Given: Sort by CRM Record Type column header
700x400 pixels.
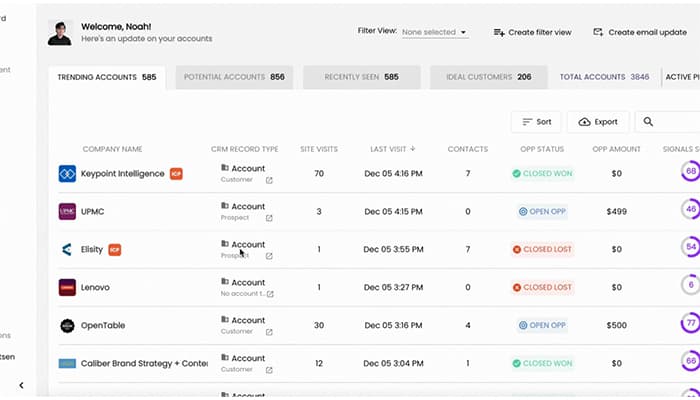Looking at the screenshot, I should (x=245, y=149).
